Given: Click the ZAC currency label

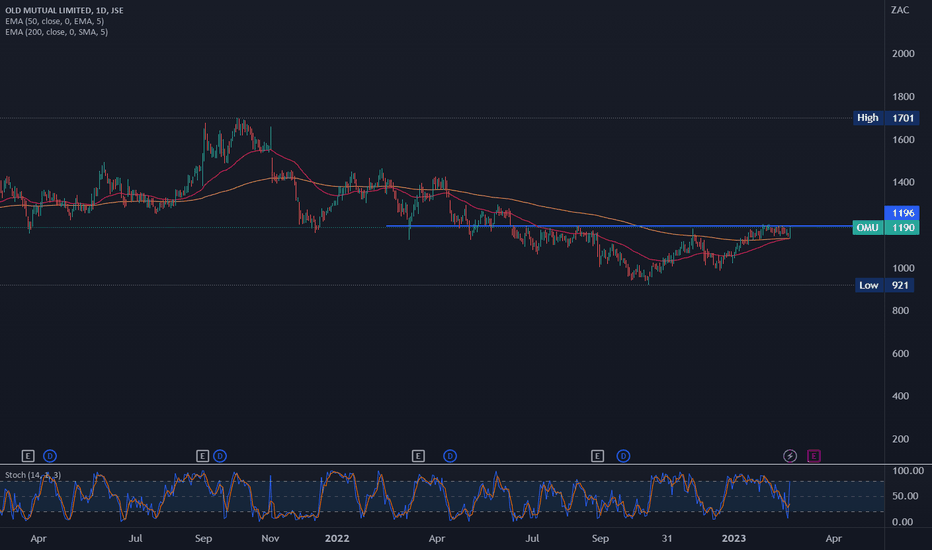Looking at the screenshot, I should [x=900, y=10].
